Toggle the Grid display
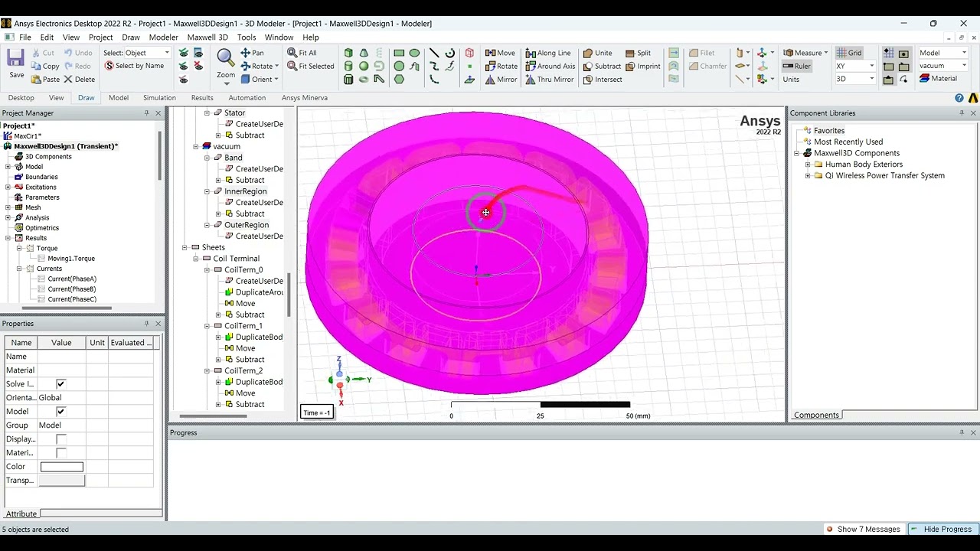 [x=848, y=53]
